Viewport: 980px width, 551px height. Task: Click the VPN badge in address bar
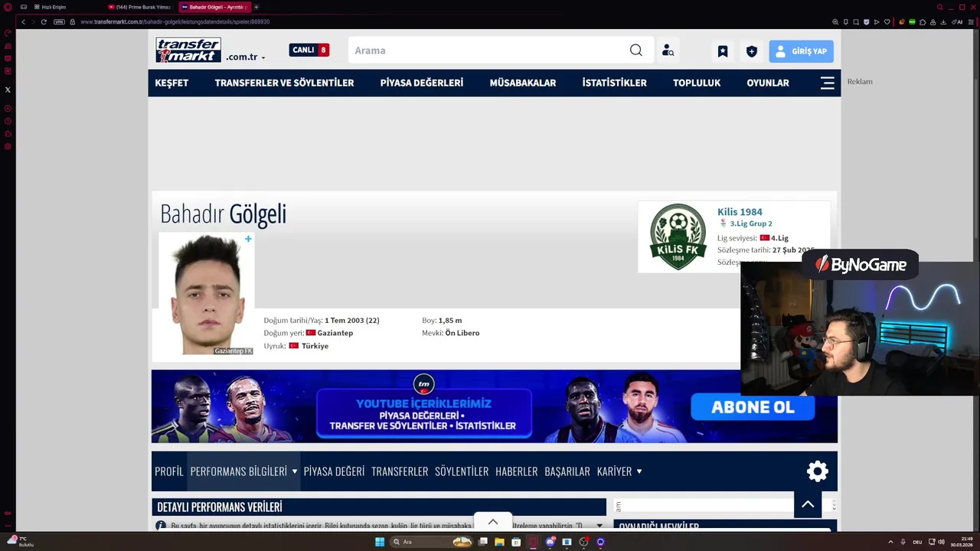pos(59,21)
